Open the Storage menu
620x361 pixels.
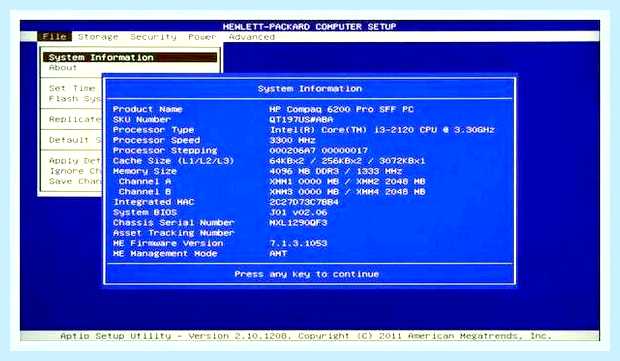98,37
